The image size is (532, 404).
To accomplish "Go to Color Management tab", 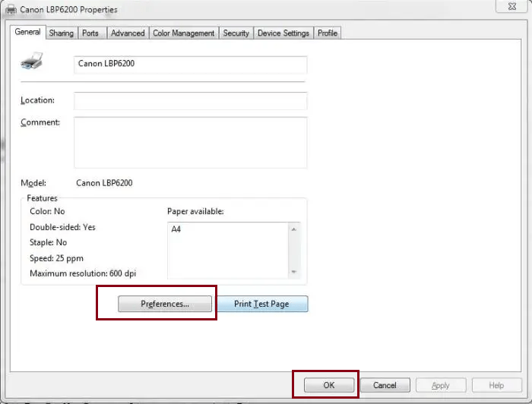I will (183, 33).
